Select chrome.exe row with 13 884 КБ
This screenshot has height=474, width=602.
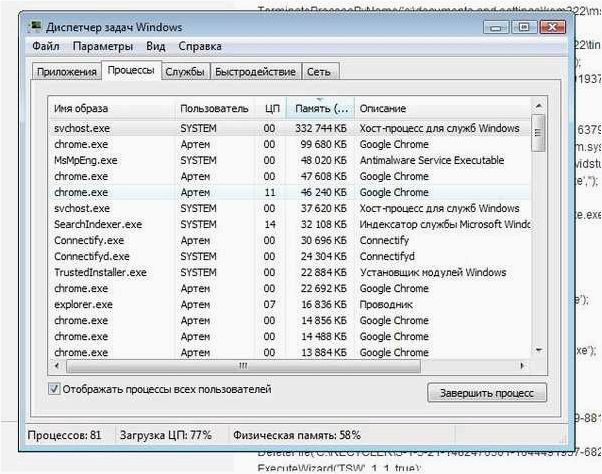coord(290,352)
